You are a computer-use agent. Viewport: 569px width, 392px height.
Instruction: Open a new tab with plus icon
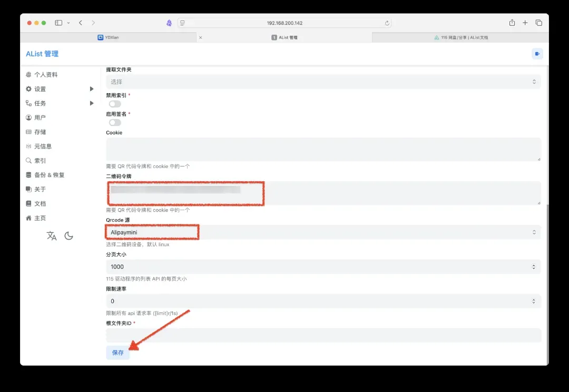coord(525,23)
